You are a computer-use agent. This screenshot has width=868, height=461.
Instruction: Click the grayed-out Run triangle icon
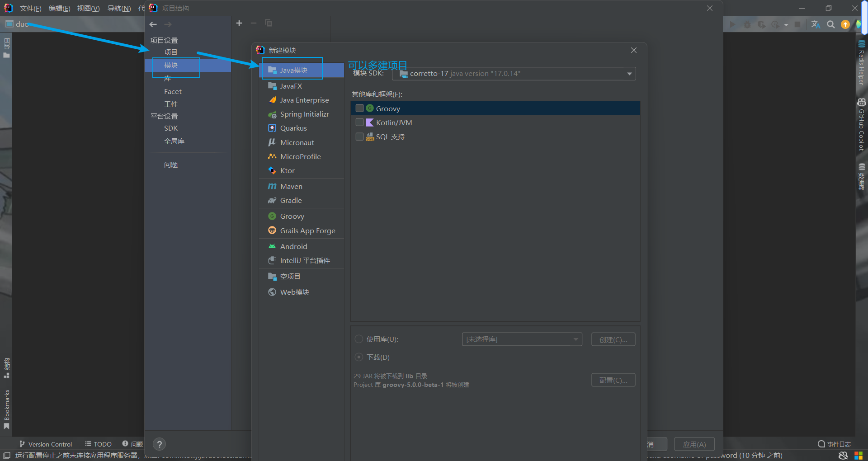[x=733, y=24]
